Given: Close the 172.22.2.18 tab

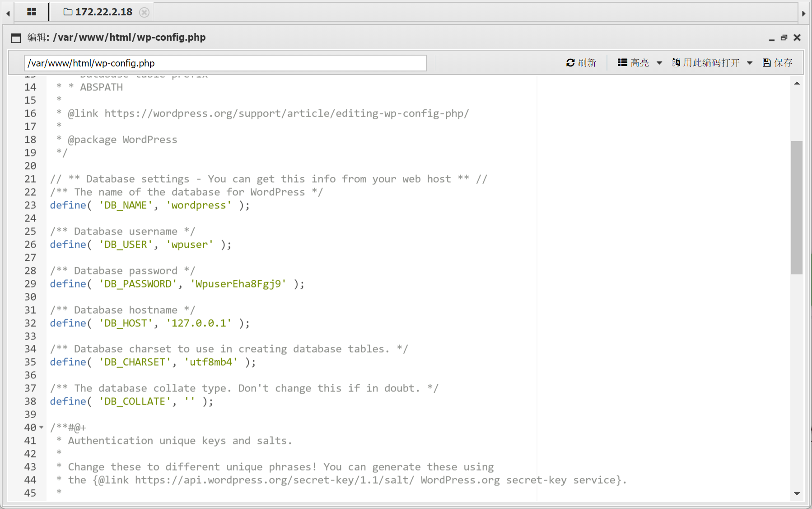Looking at the screenshot, I should pyautogui.click(x=145, y=12).
